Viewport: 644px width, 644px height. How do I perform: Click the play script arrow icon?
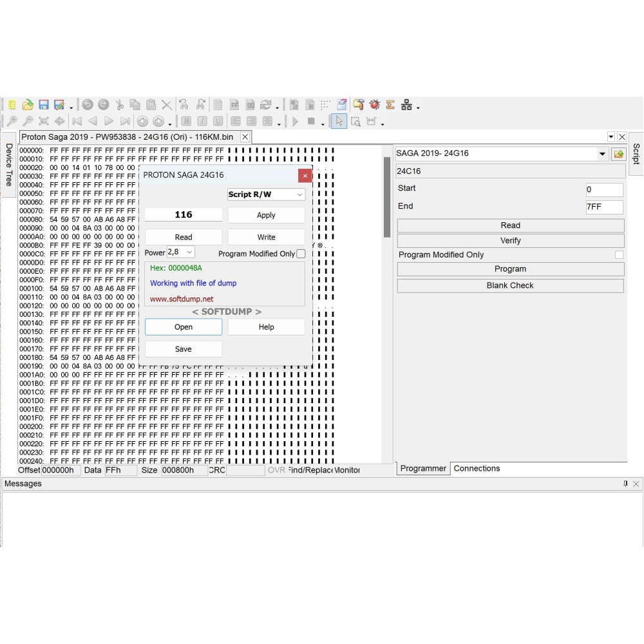[296, 121]
